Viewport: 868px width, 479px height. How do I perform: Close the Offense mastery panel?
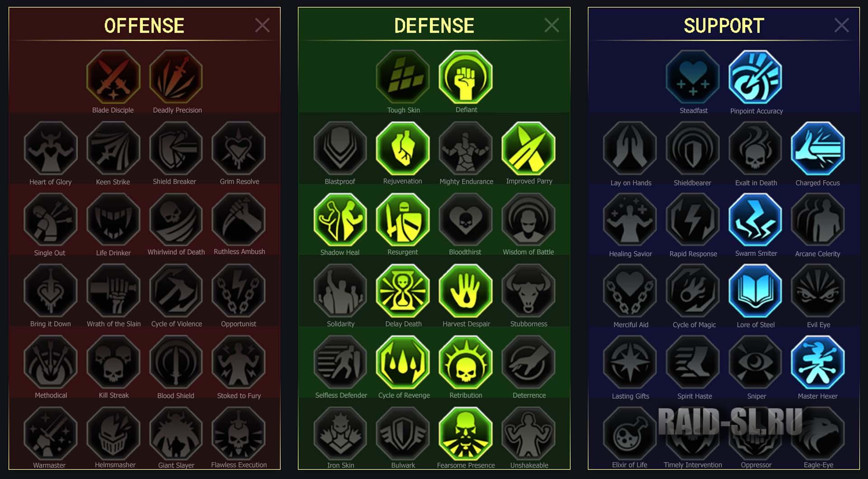pyautogui.click(x=262, y=25)
